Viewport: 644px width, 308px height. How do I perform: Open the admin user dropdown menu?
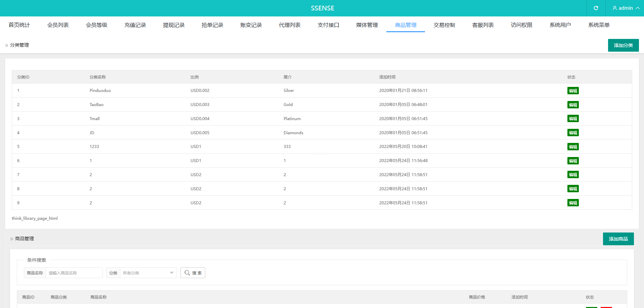(626, 8)
